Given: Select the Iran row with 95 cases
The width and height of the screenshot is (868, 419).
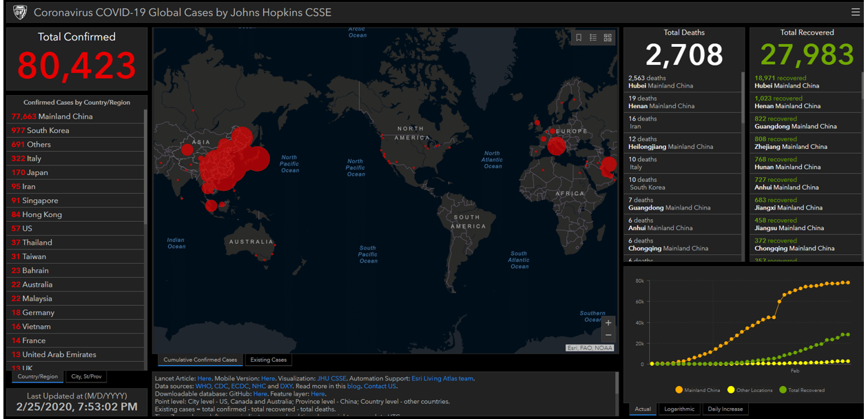Looking at the screenshot, I should click(x=76, y=186).
